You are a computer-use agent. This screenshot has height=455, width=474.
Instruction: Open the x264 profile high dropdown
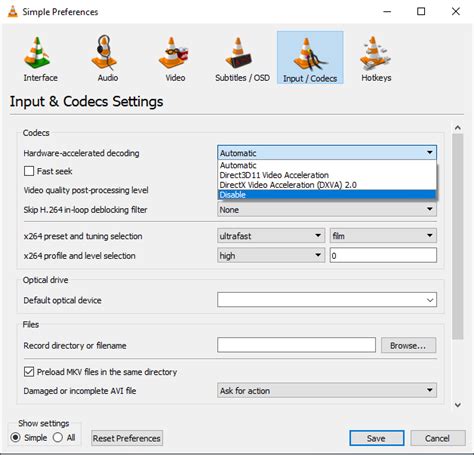(271, 255)
